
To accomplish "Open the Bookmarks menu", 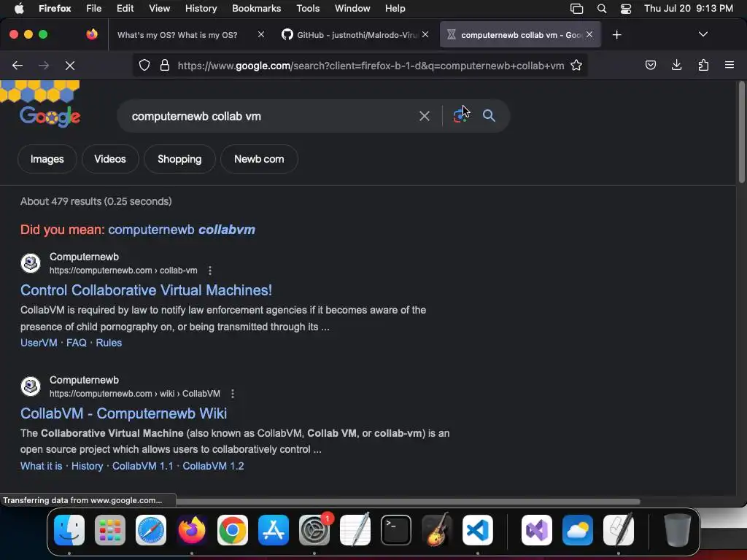I will click(x=256, y=8).
